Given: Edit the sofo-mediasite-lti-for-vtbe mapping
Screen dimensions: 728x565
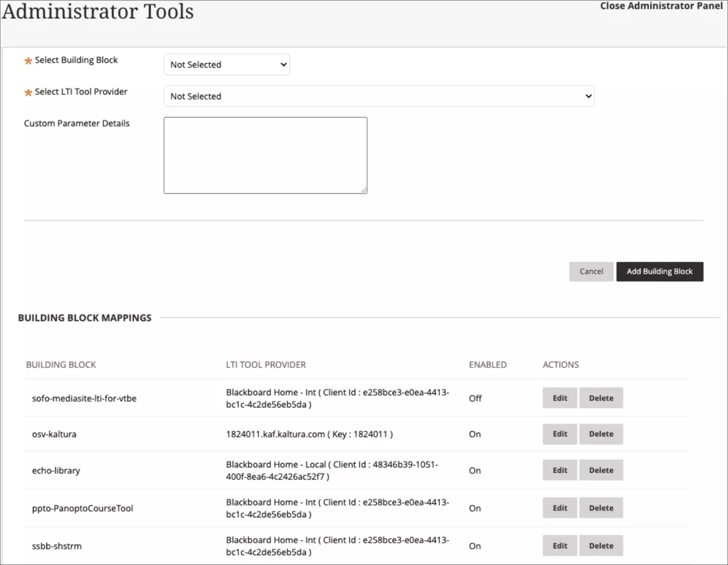Looking at the screenshot, I should (x=559, y=398).
